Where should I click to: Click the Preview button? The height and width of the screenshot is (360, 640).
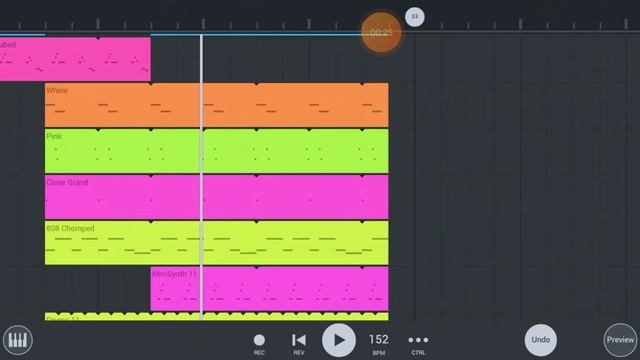tap(620, 340)
